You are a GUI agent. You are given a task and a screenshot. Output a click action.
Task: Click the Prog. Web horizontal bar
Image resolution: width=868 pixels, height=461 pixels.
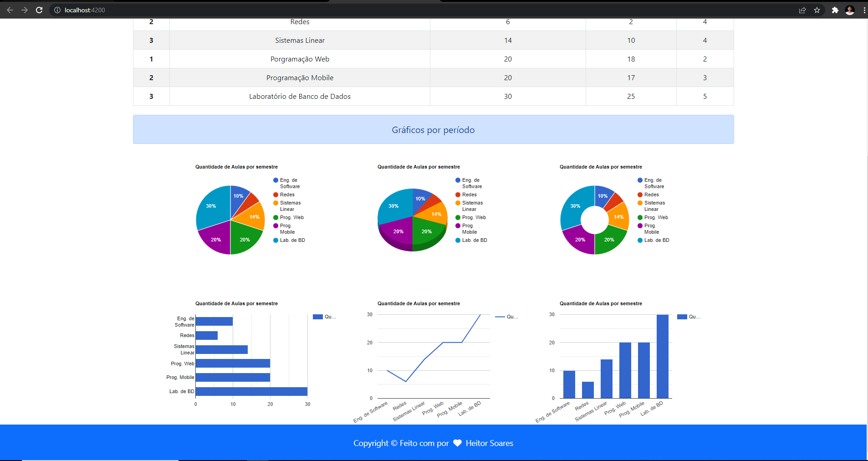233,364
